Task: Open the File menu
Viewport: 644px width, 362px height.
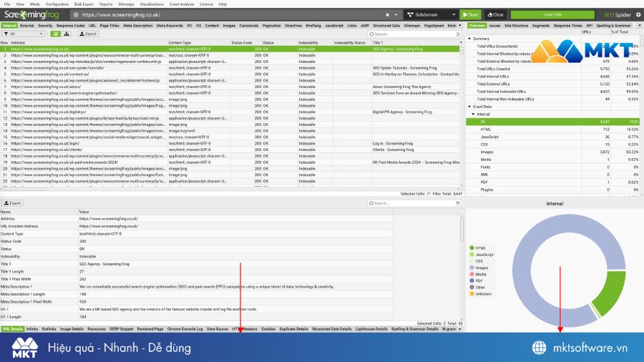Action: click(x=7, y=4)
